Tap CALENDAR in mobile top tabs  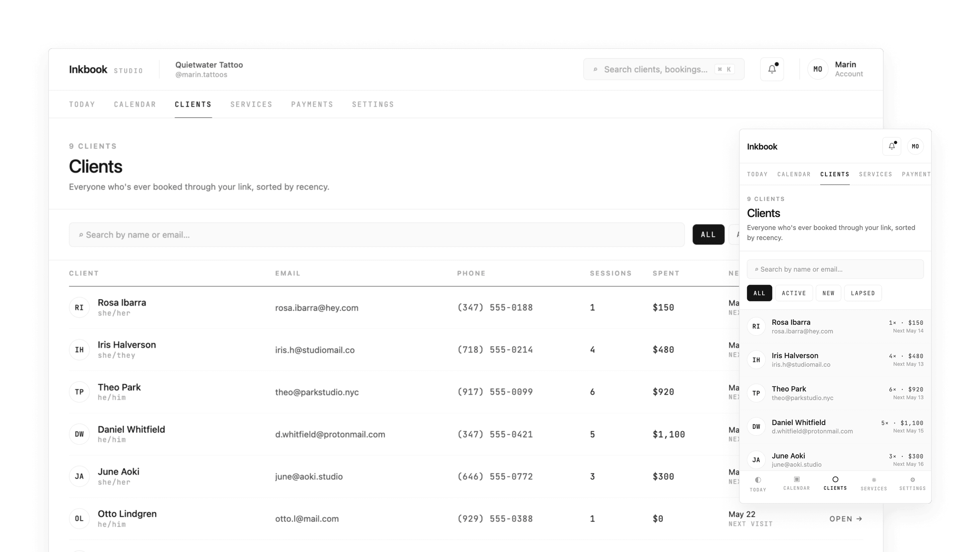[x=794, y=175]
